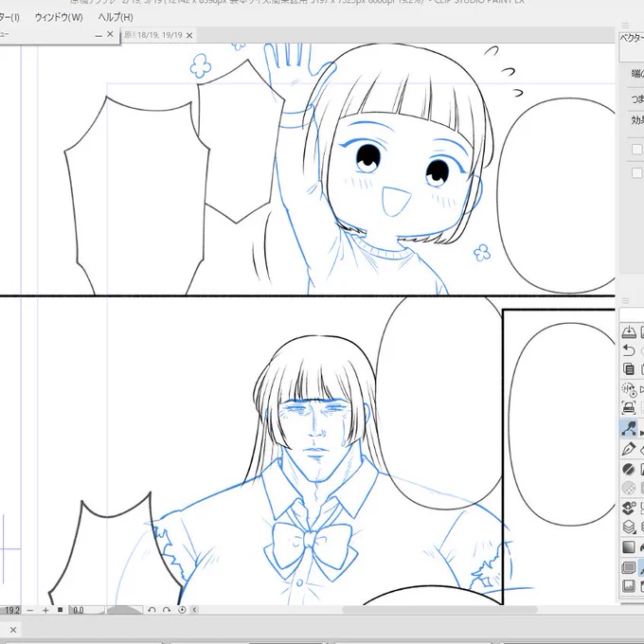The image size is (644, 644).
Task: Click the Copy icon in the command bar
Action: pyautogui.click(x=629, y=368)
